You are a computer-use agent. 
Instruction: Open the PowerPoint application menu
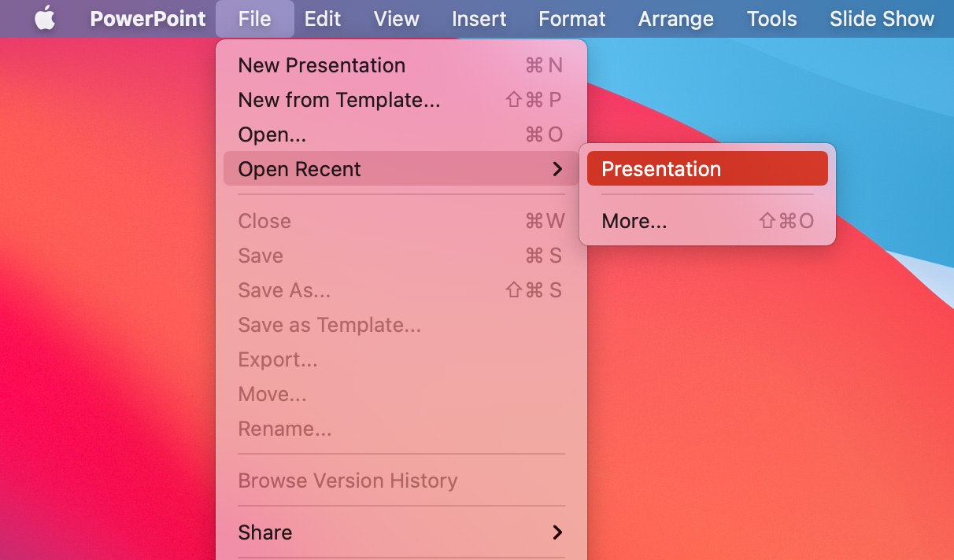[148, 19]
